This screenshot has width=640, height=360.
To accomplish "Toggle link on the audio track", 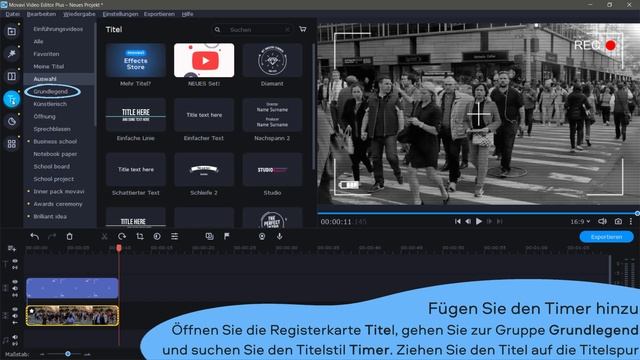I will coord(15,344).
